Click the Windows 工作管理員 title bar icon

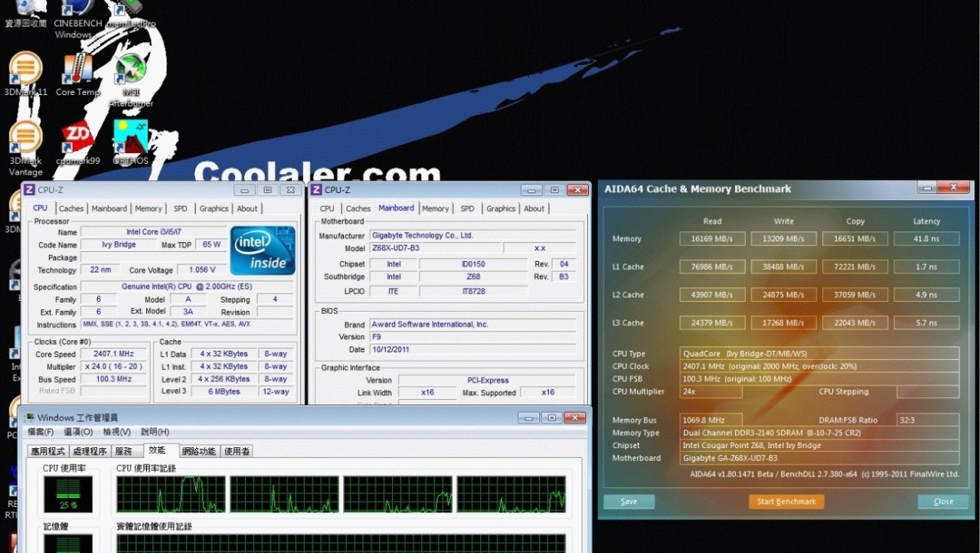[x=29, y=417]
